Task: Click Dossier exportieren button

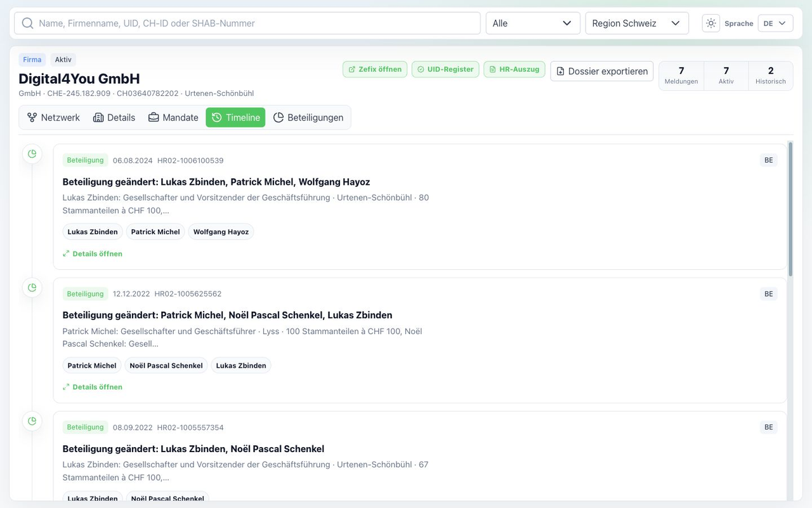Action: click(x=602, y=71)
